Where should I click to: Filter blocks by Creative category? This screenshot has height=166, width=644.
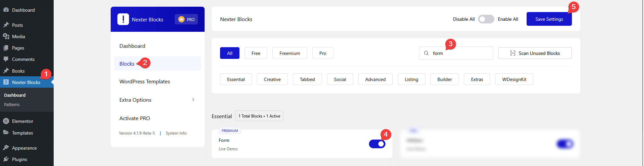tap(272, 79)
